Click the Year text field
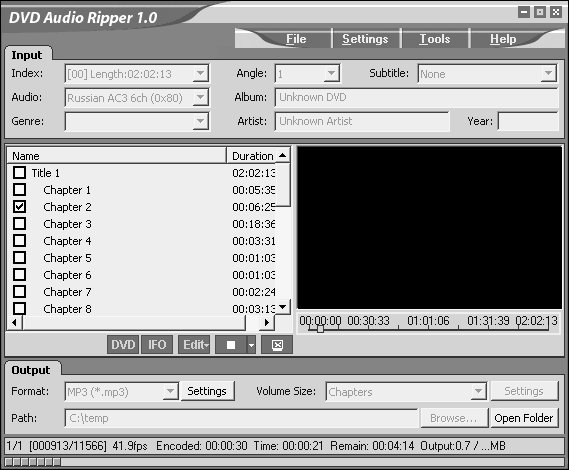The width and height of the screenshot is (569, 470). tap(528, 121)
